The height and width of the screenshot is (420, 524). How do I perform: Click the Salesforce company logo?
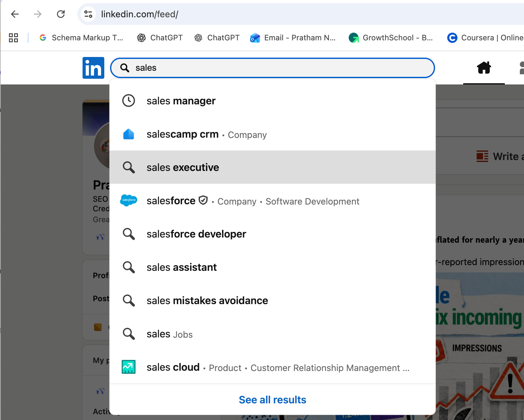[129, 200]
